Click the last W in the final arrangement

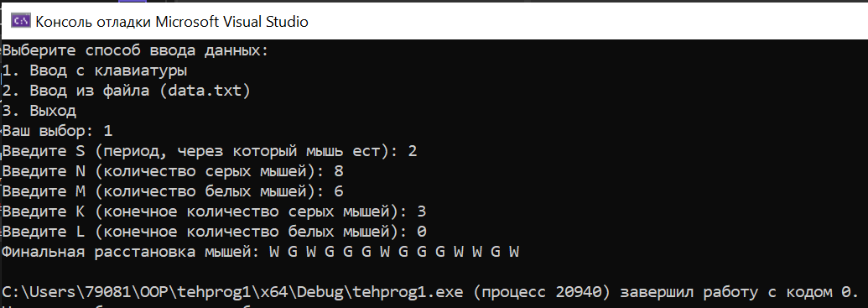point(514,252)
